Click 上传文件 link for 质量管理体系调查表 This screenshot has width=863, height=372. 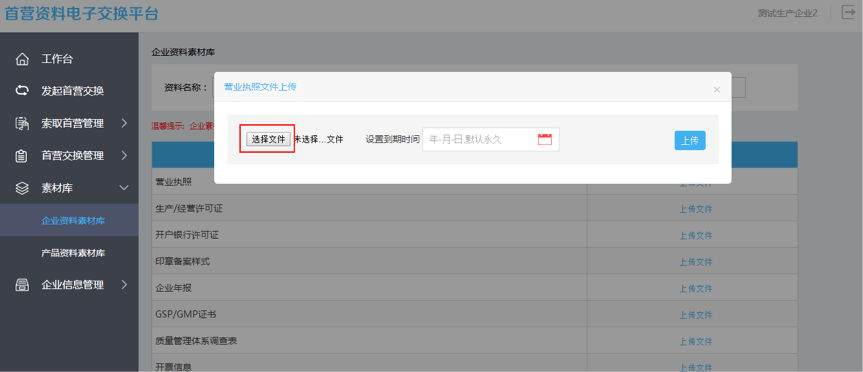tap(696, 341)
